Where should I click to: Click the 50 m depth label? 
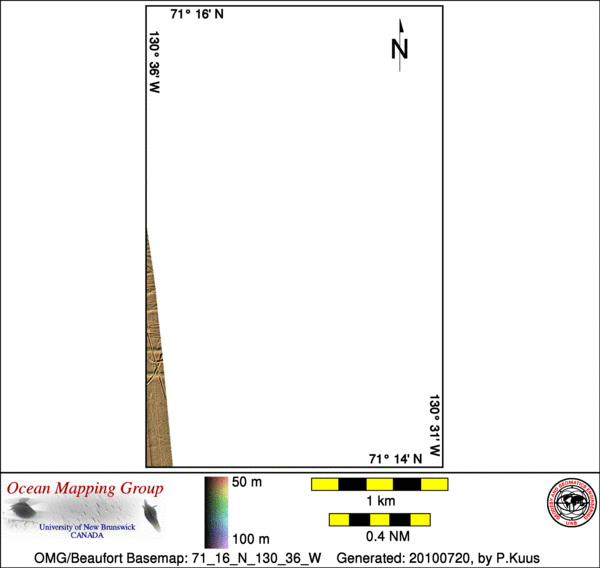pyautogui.click(x=247, y=482)
